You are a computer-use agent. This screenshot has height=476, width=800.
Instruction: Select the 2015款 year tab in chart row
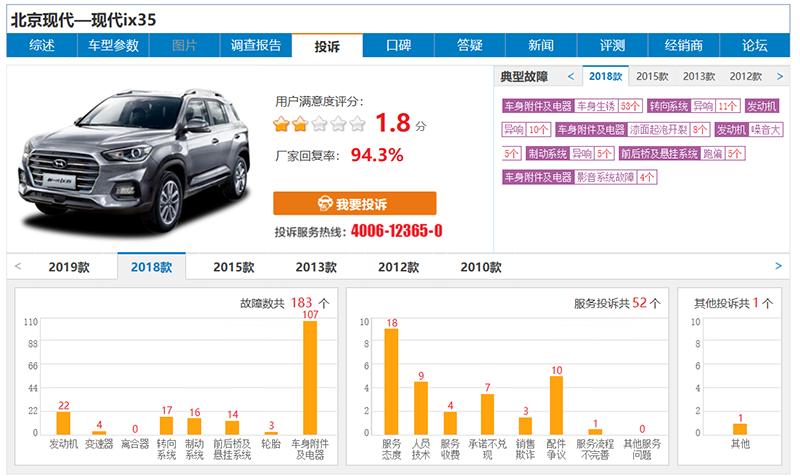coord(234,267)
